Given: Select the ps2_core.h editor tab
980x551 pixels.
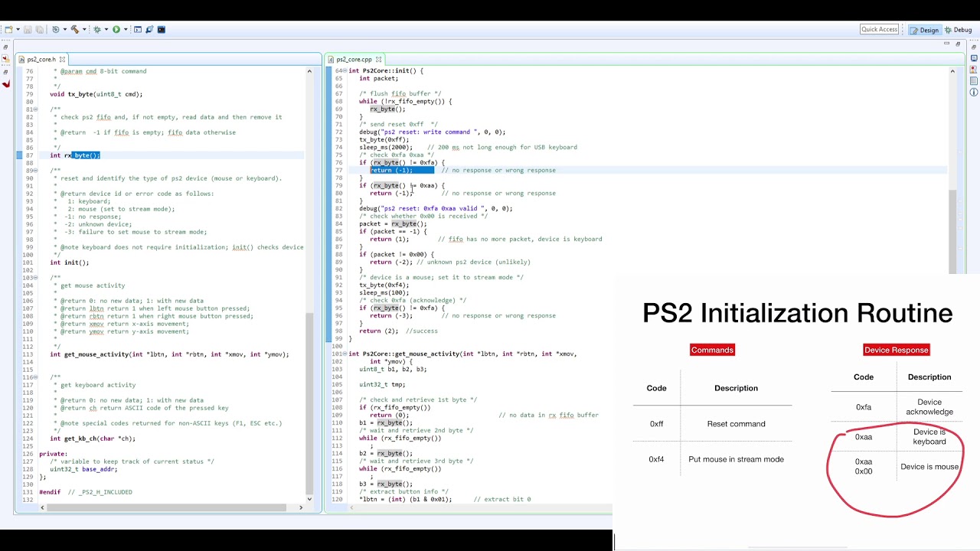Looking at the screenshot, I should click(x=41, y=59).
